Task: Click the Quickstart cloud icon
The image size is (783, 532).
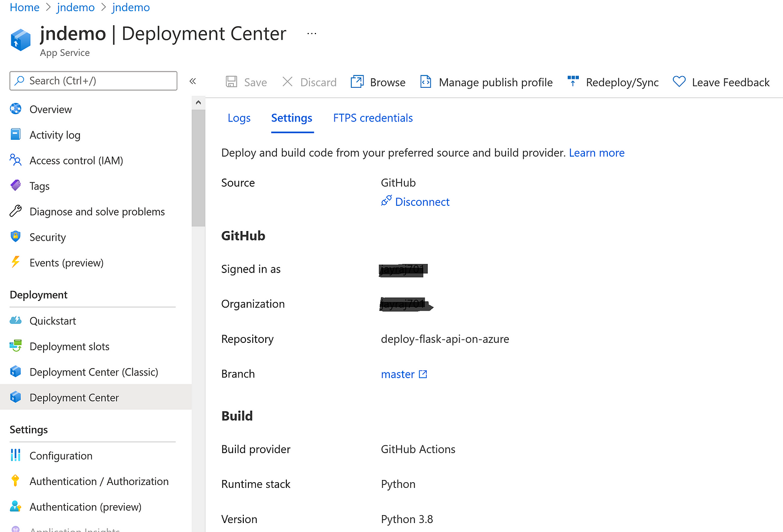Action: coord(16,321)
